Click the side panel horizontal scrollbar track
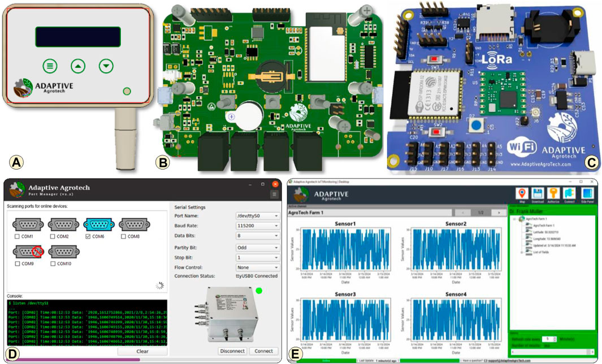 [x=551, y=352]
